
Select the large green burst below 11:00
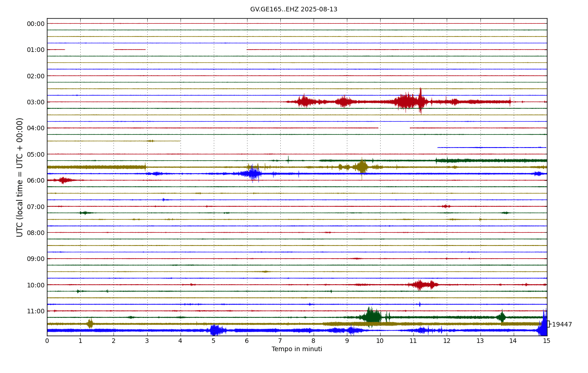(371, 317)
